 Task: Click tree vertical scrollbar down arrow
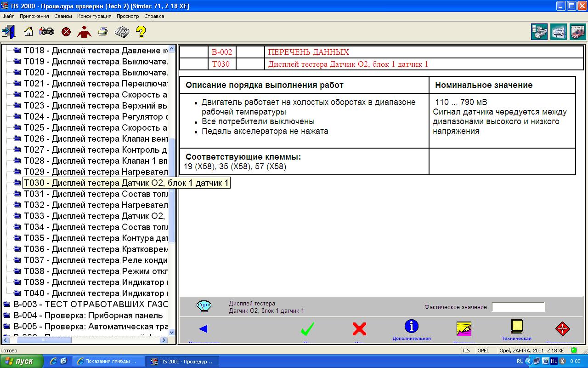tap(172, 332)
